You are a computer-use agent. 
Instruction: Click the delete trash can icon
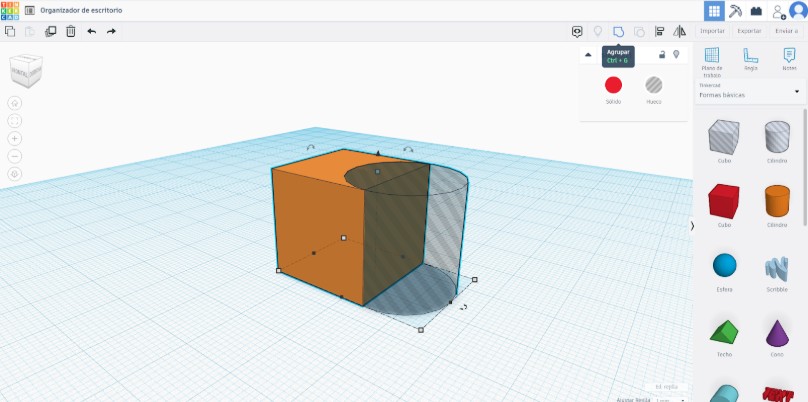coord(71,31)
